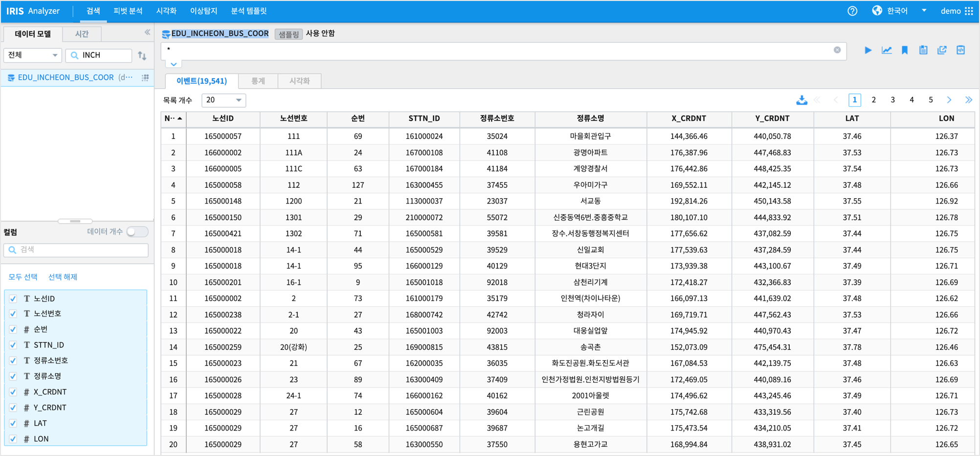Open the 목록 개수 20 dropdown

[223, 100]
